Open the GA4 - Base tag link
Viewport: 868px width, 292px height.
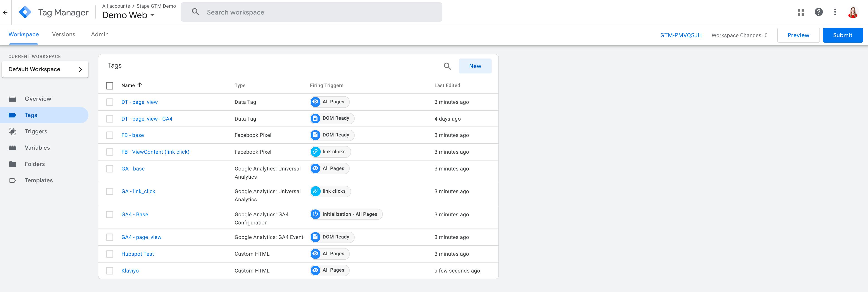tap(134, 214)
